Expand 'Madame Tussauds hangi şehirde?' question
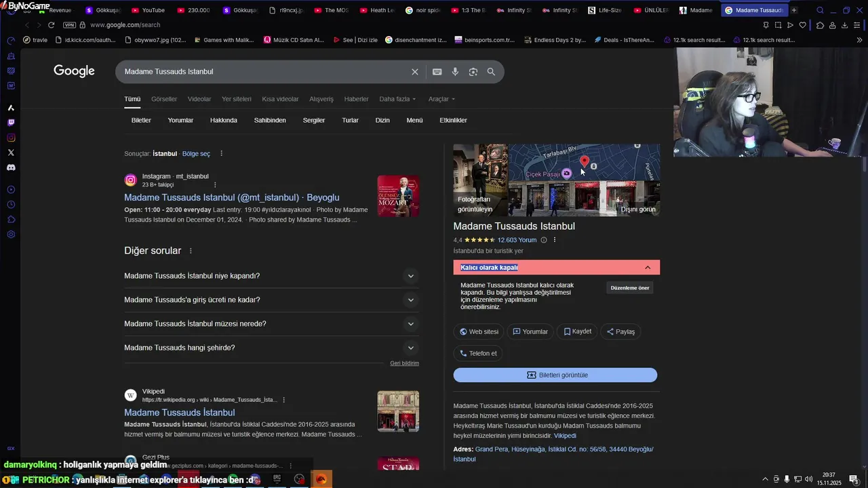This screenshot has width=868, height=488. [x=271, y=348]
